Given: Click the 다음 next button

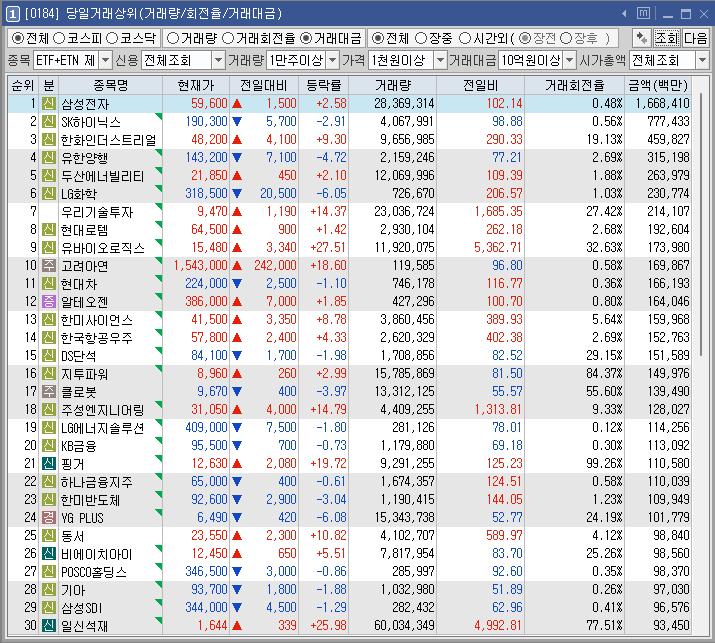Looking at the screenshot, I should (695, 38).
